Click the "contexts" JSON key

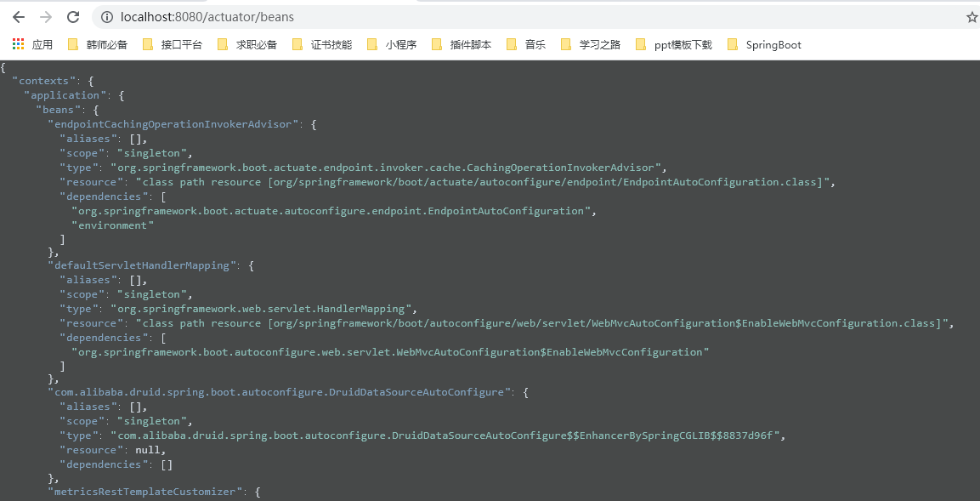click(43, 81)
